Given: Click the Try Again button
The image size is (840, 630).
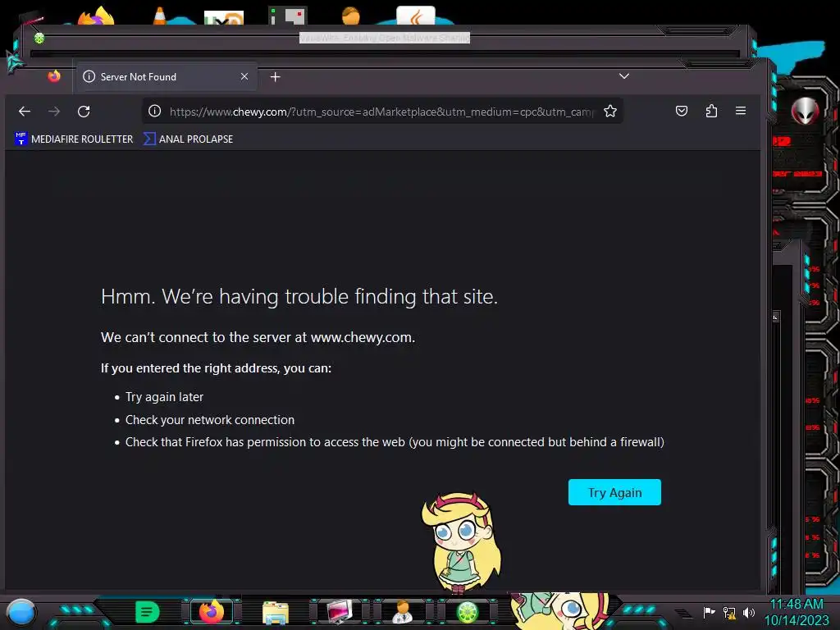Looking at the screenshot, I should 614,492.
